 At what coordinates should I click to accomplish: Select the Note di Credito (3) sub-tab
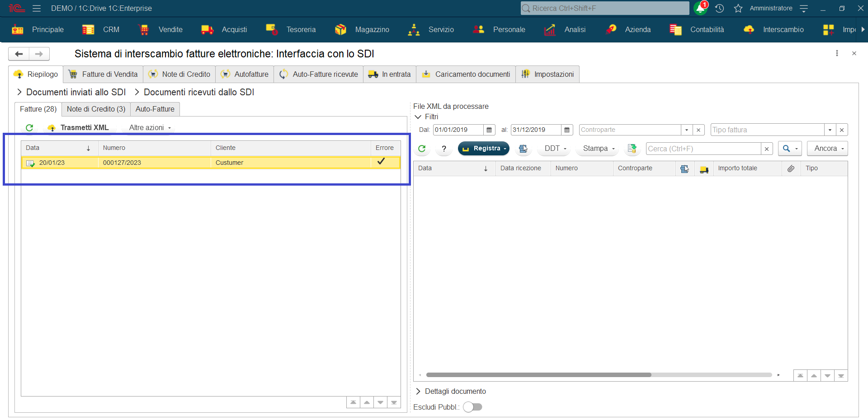click(96, 109)
